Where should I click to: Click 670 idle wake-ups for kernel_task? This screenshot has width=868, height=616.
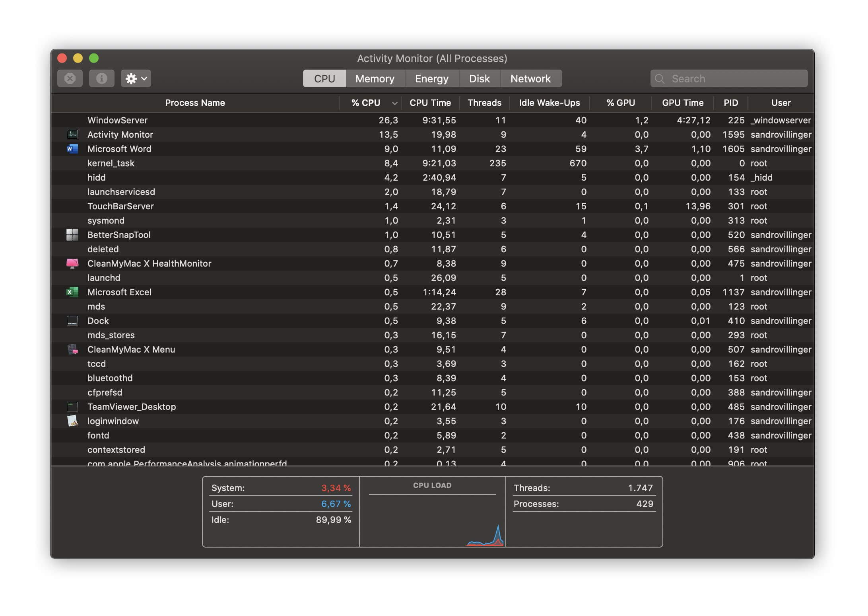(x=578, y=163)
